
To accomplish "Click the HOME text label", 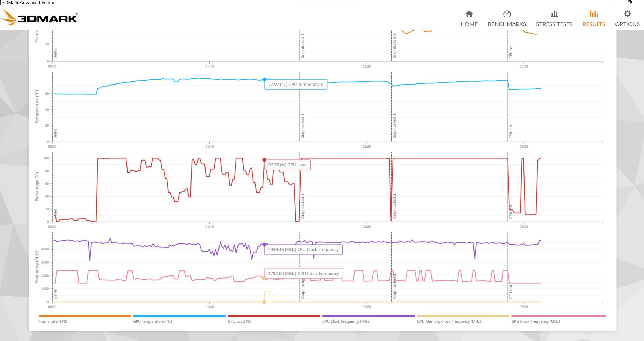I will tap(469, 24).
